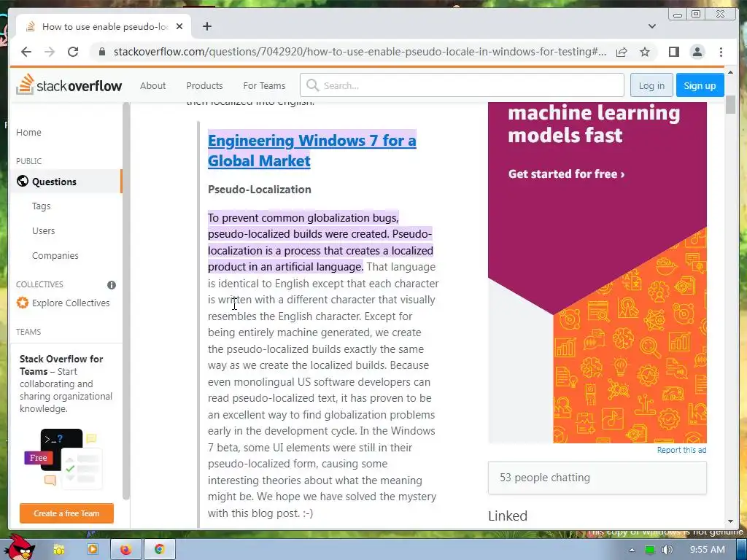Click Chrome icon in the taskbar
This screenshot has height=560, width=747.
[159, 550]
